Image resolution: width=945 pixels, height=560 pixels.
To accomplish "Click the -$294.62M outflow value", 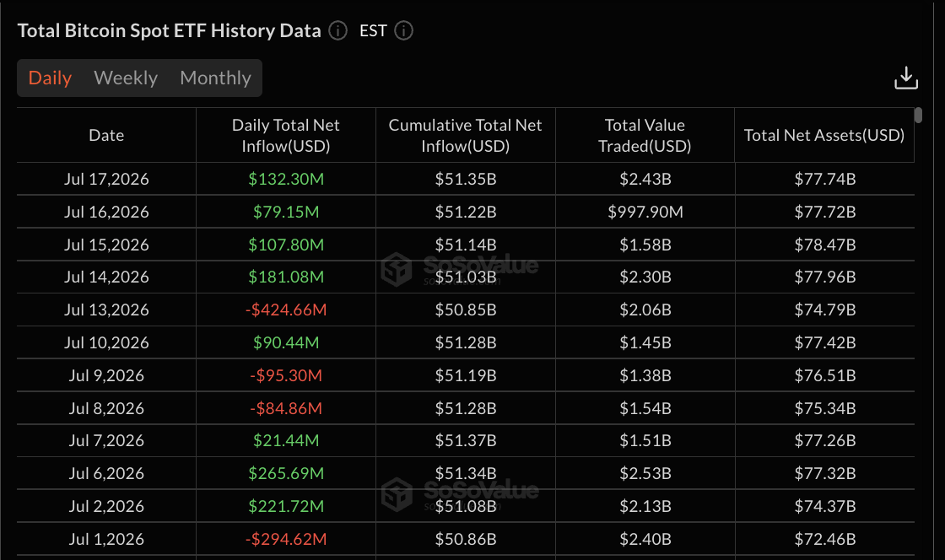I will [x=286, y=539].
